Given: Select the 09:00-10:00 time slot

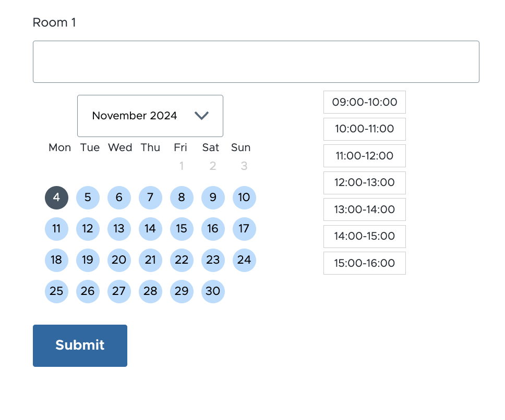Looking at the screenshot, I should 364,102.
